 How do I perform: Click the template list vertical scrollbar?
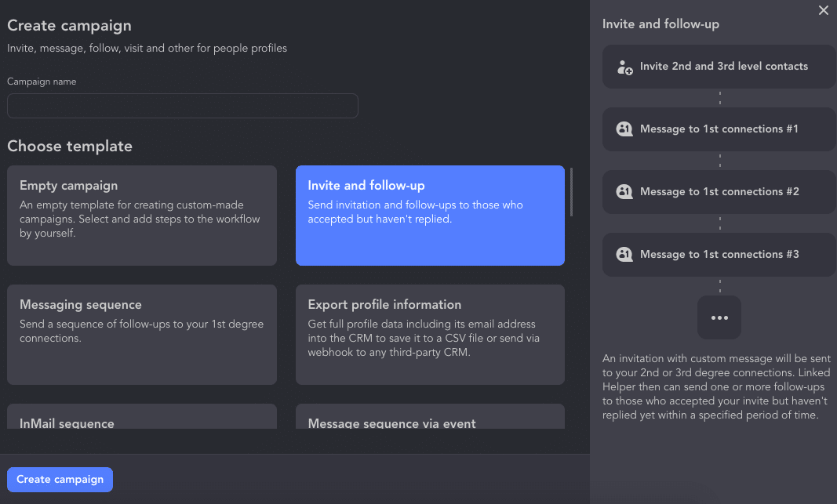(x=571, y=192)
